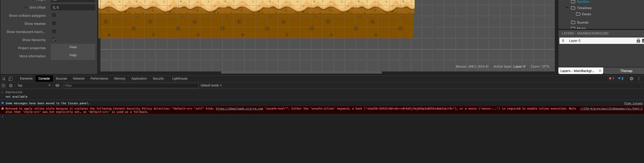Switch to the Elements tab
The width and height of the screenshot is (644, 163).
click(26, 79)
